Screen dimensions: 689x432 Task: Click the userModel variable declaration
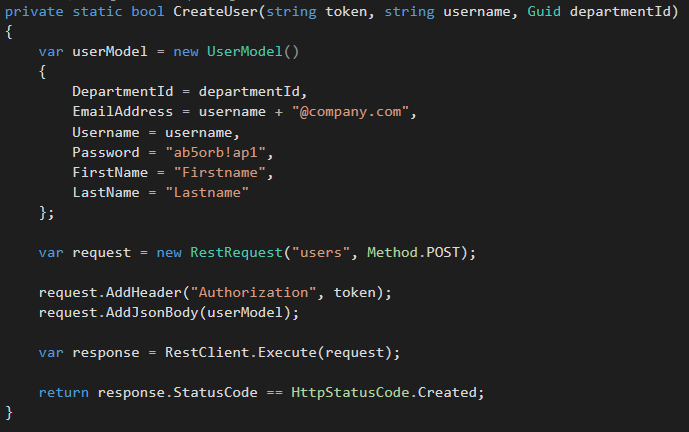(110, 51)
